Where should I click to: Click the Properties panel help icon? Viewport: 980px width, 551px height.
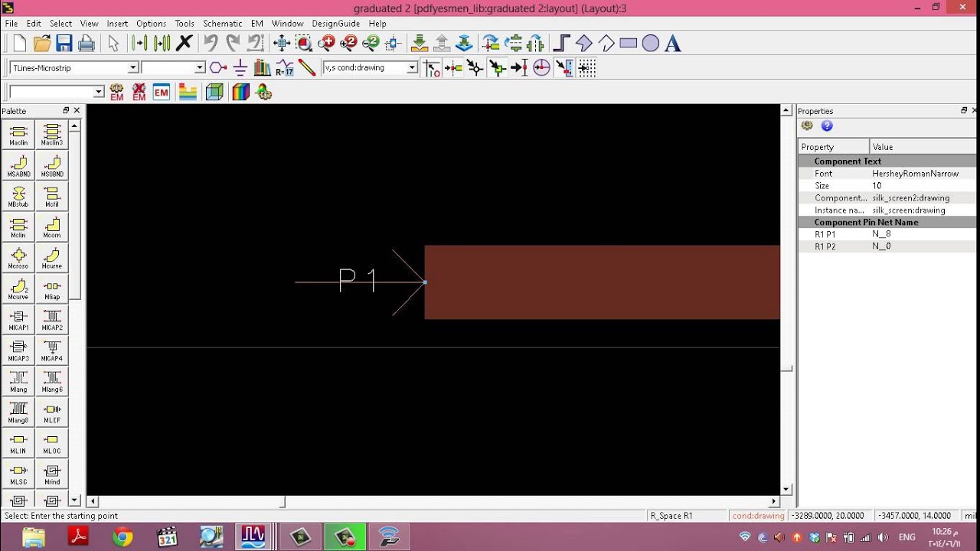pyautogui.click(x=827, y=126)
